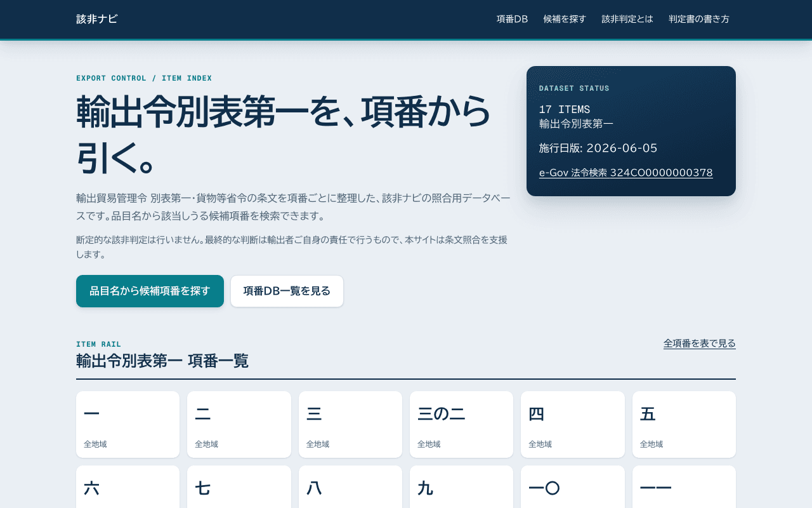Open item card 一〇
812x508 pixels.
[573, 487]
